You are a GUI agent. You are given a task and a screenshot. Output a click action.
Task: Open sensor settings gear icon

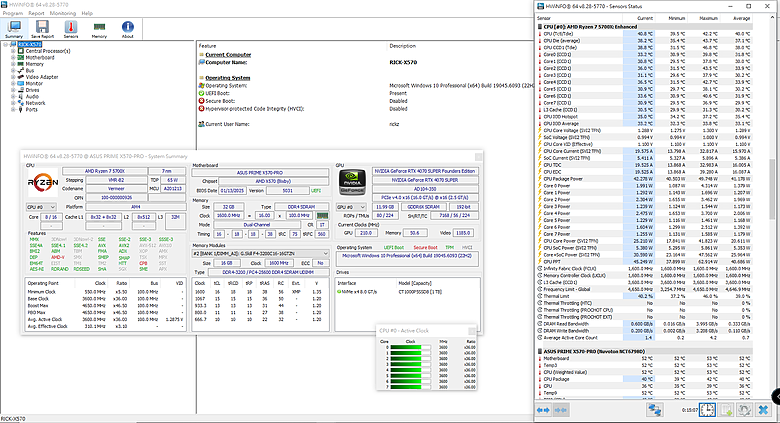(744, 410)
